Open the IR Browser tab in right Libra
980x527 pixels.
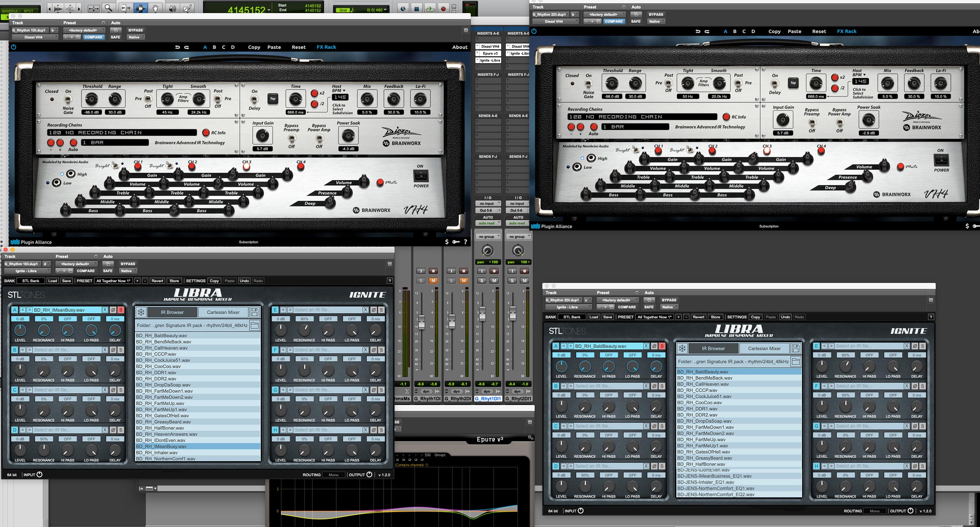(x=713, y=349)
